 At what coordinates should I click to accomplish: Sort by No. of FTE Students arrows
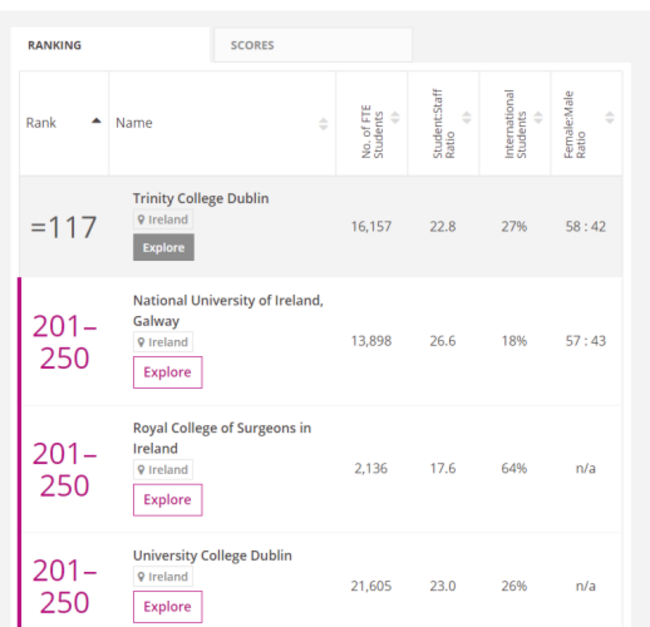[395, 117]
